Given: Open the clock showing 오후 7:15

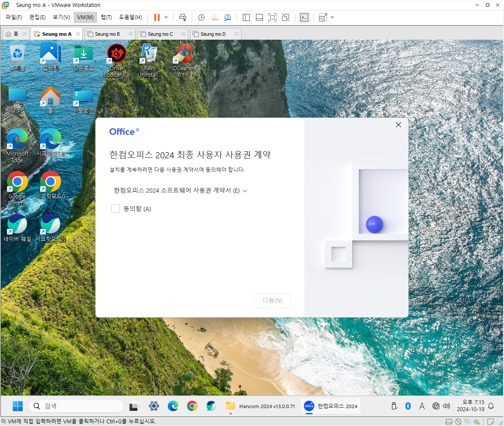Looking at the screenshot, I should 470,406.
